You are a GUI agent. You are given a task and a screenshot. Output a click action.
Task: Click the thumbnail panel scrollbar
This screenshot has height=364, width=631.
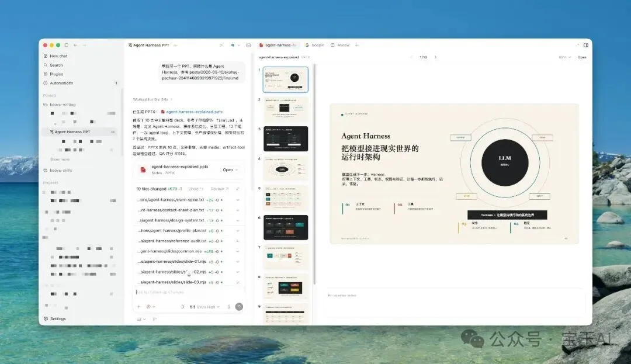coord(314,174)
